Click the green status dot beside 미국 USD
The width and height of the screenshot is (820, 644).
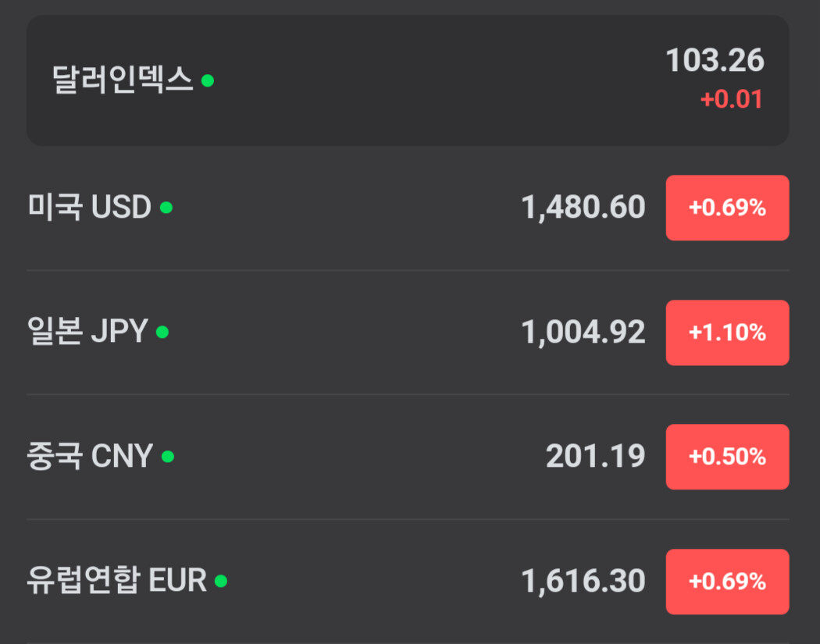pos(166,208)
